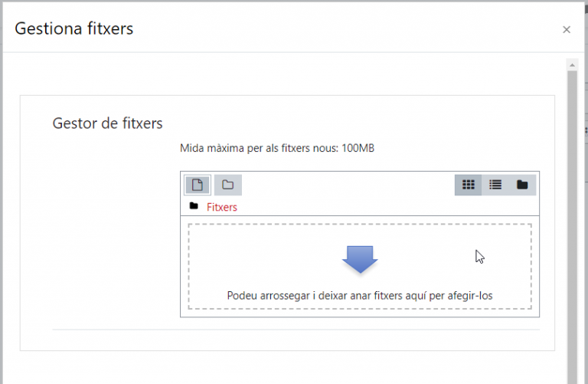Click the blue drop arrow
588x384 pixels.
[360, 259]
